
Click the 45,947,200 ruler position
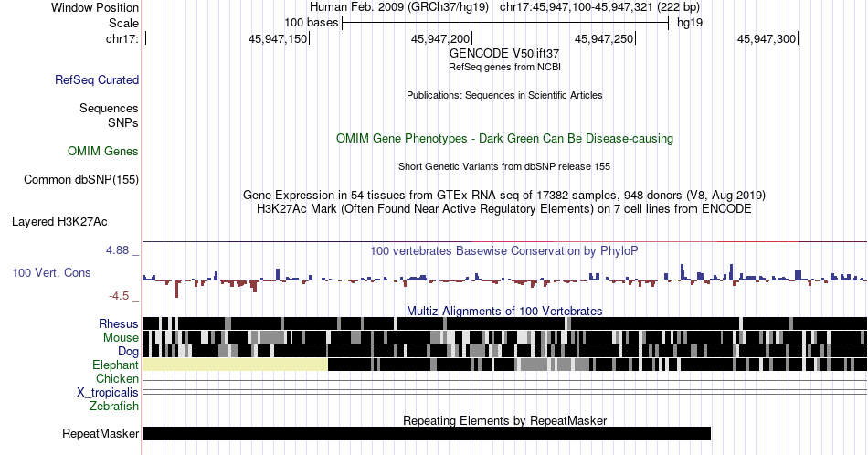[440, 38]
